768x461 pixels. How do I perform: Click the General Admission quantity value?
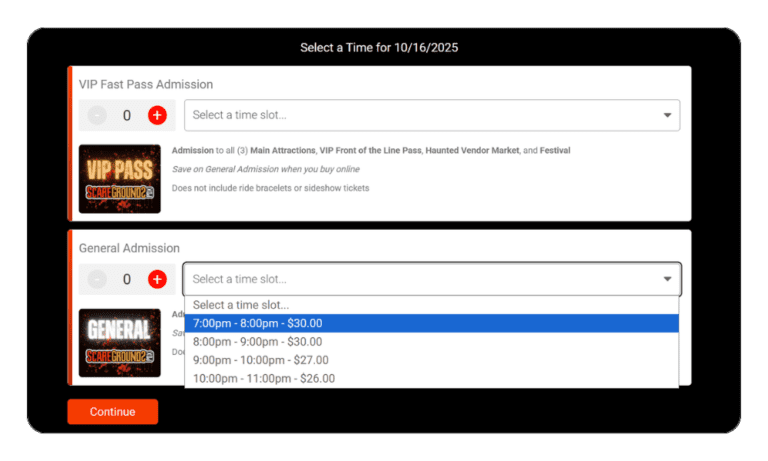(x=127, y=279)
